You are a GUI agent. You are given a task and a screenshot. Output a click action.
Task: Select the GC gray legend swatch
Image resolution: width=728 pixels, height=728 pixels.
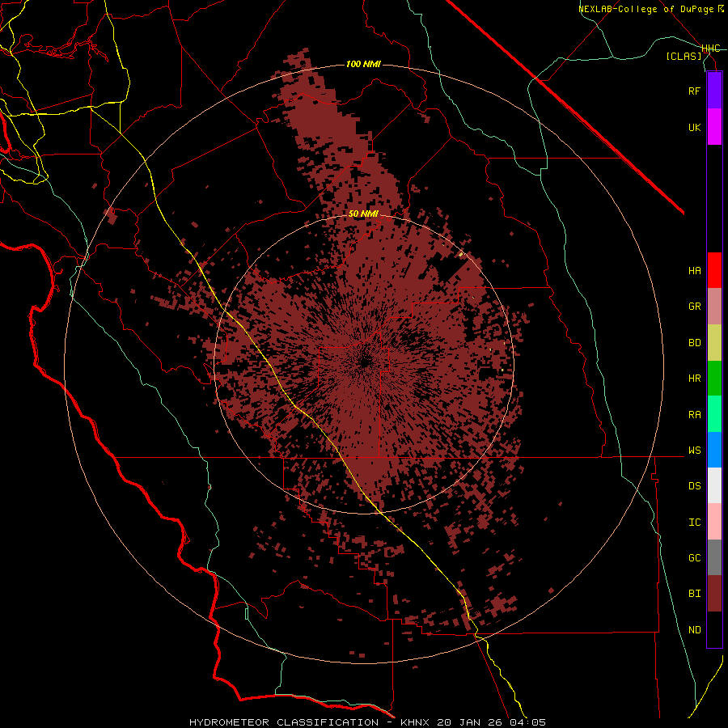pyautogui.click(x=714, y=557)
